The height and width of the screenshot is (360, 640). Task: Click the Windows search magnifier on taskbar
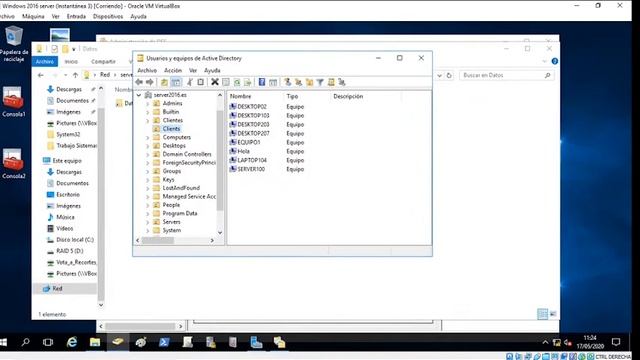pyautogui.click(x=25, y=342)
